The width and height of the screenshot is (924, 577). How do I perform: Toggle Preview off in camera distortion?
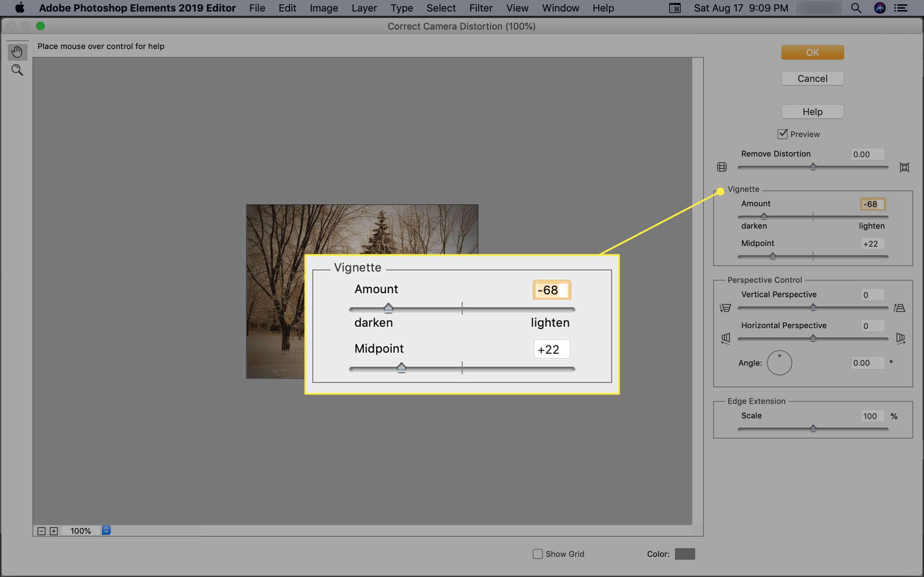pyautogui.click(x=783, y=134)
